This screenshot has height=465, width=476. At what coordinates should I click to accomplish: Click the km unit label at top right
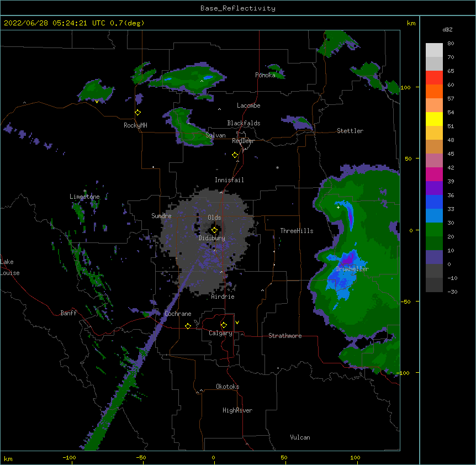(x=411, y=23)
